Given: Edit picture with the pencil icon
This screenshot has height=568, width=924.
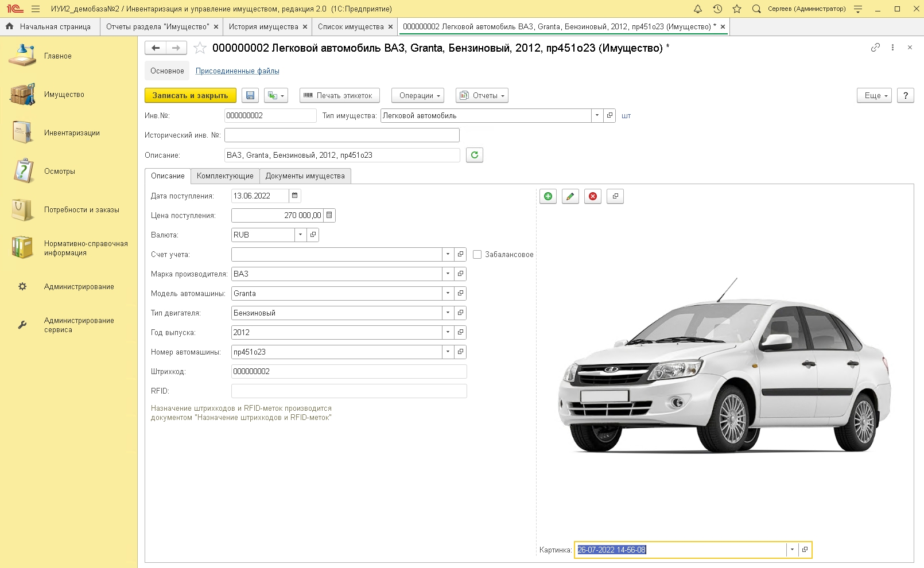Looking at the screenshot, I should point(570,196).
